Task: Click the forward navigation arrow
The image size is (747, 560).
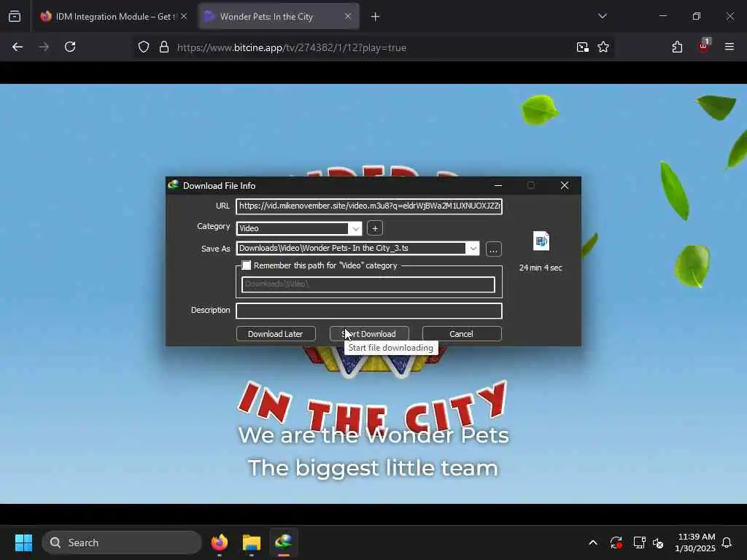Action: (x=44, y=47)
